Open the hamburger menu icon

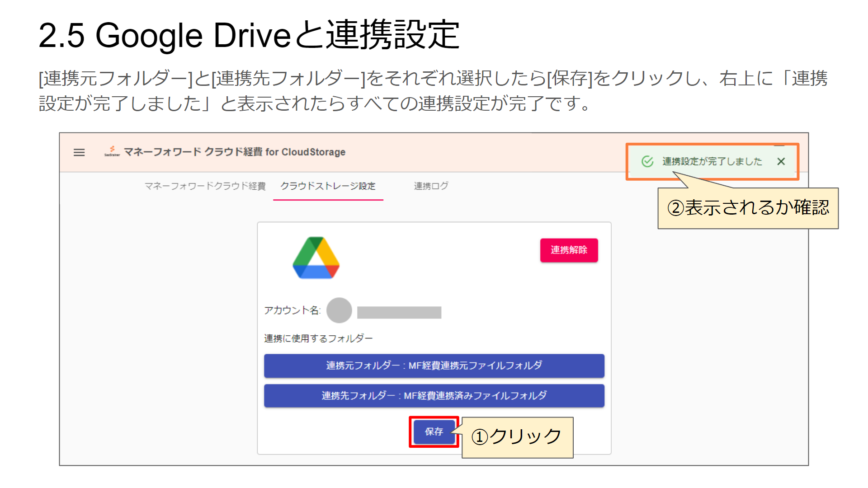pyautogui.click(x=79, y=153)
